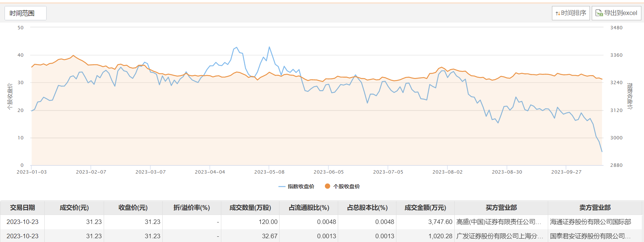The width and height of the screenshot is (644, 242).
Task: Toggle the 指数收盘价 legend series
Action: 296,186
